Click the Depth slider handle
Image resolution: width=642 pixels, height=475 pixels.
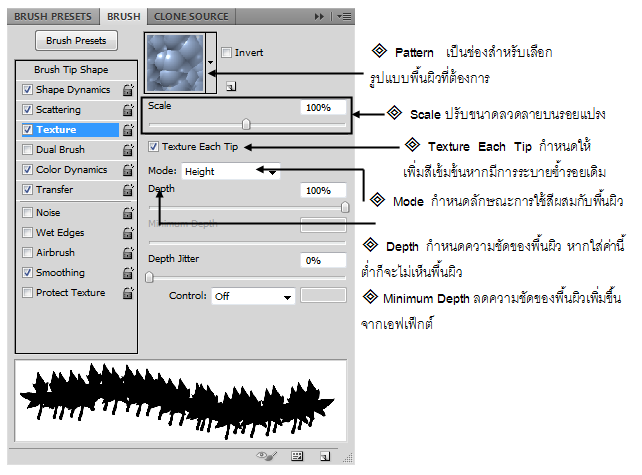pos(345,207)
